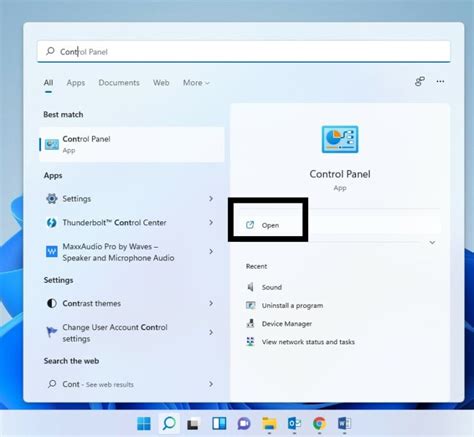Switch to the Documents tab

click(x=119, y=83)
